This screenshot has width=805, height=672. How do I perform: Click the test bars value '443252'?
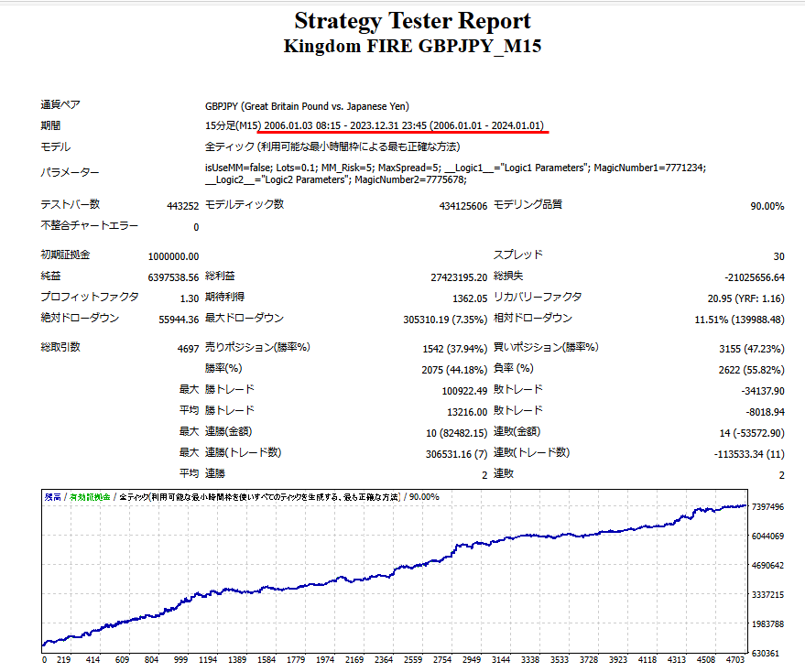(183, 206)
